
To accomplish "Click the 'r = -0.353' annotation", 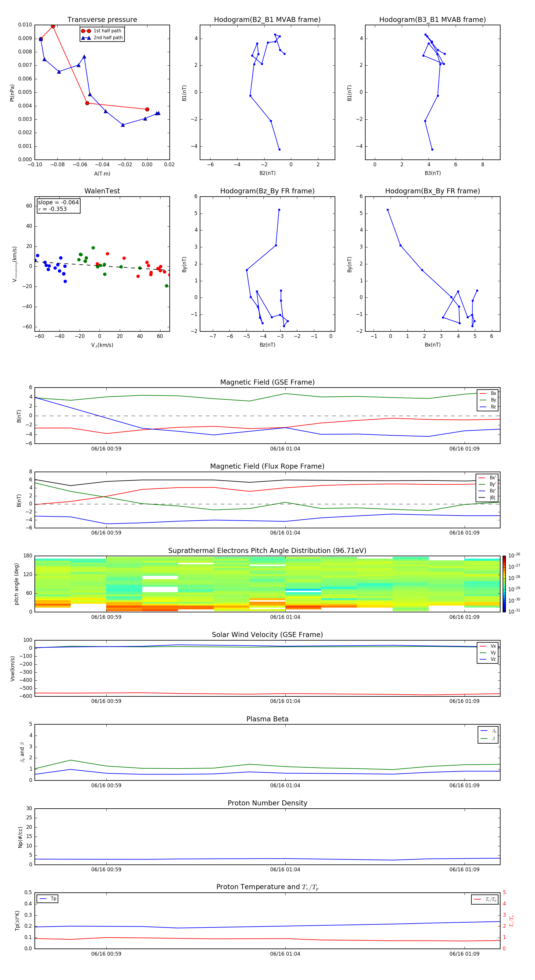I will [x=53, y=209].
